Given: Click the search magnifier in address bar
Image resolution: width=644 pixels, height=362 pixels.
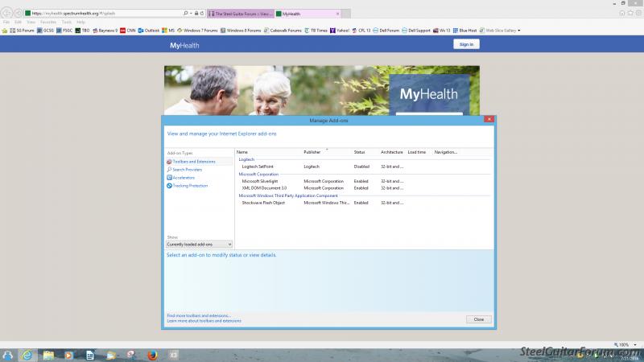Looking at the screenshot, I should [186, 13].
